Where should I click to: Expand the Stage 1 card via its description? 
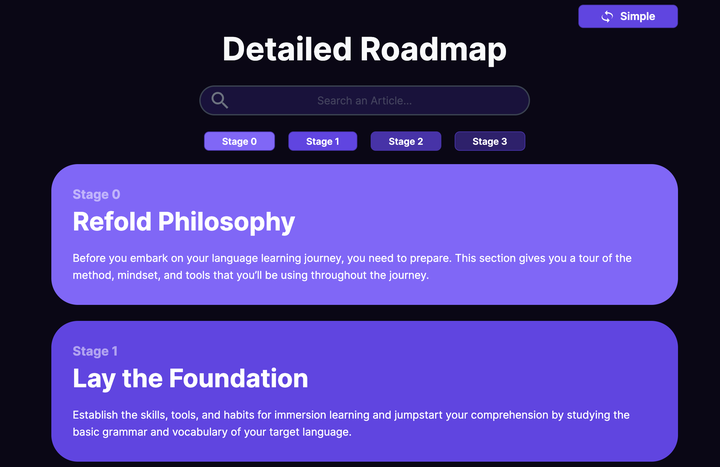tap(351, 423)
